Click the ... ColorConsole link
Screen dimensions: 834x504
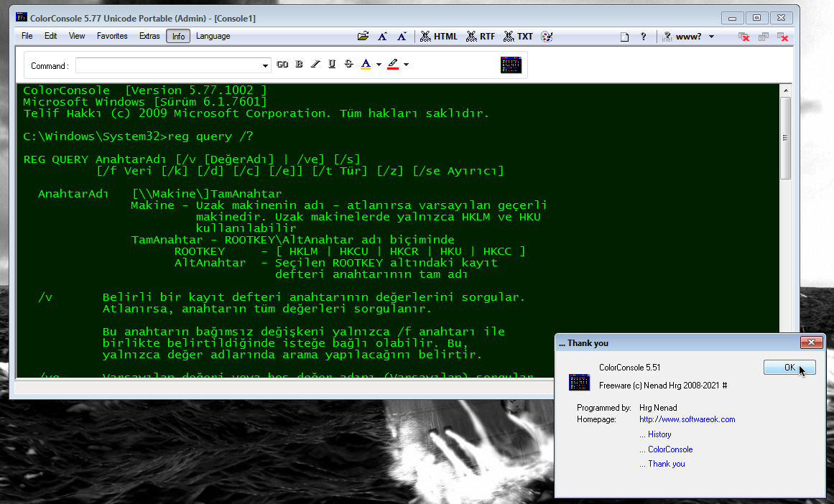click(x=666, y=449)
